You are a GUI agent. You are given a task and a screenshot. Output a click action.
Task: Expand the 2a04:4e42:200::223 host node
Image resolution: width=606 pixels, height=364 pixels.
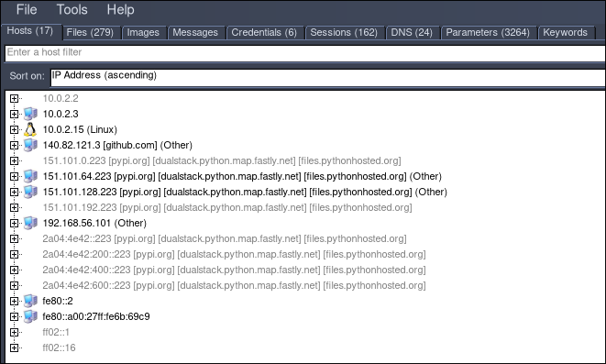(x=14, y=254)
